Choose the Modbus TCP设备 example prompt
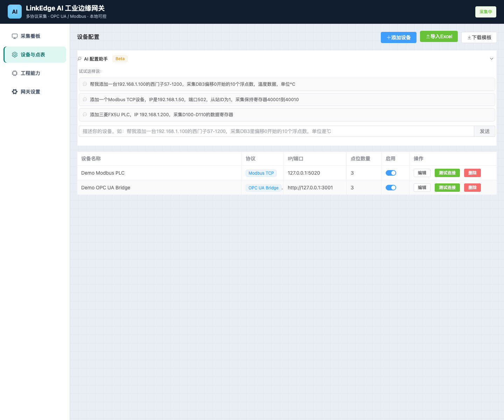Viewport: 504px width, 420px height. [x=287, y=99]
